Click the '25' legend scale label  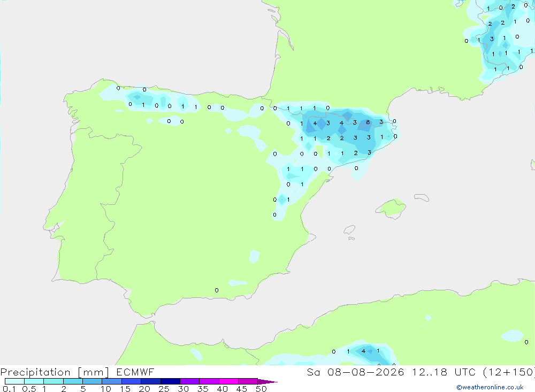(x=164, y=389)
